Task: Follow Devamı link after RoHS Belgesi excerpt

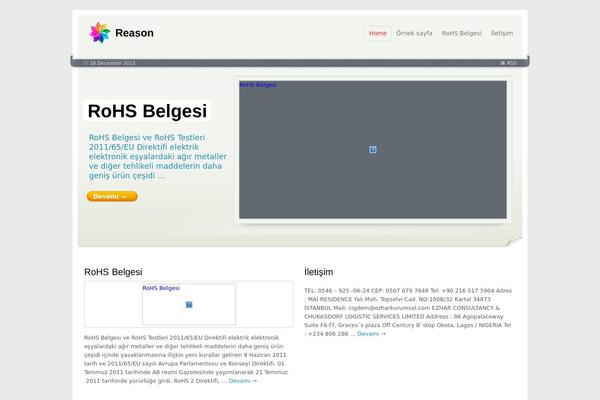Action: (243, 381)
